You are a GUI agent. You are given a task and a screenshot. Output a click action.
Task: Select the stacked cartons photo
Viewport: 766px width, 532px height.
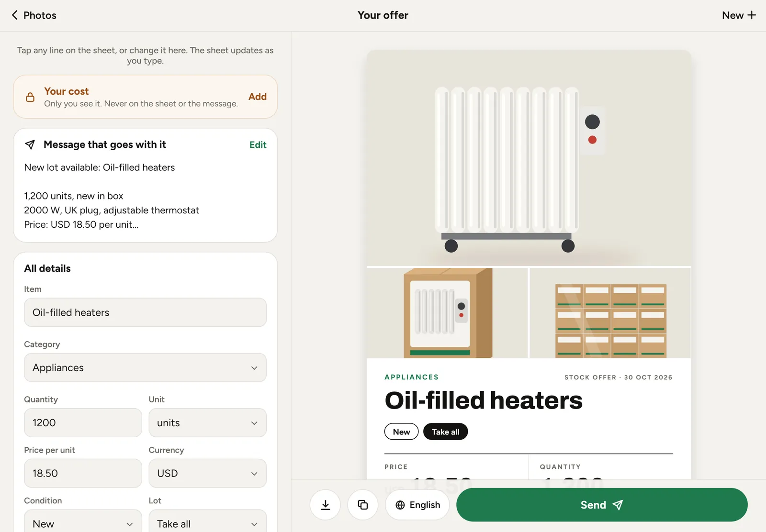pyautogui.click(x=610, y=312)
